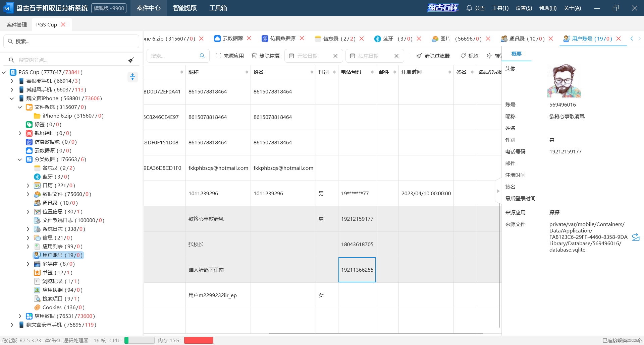Expand the 日历 node
644x345 pixels.
(x=28, y=185)
